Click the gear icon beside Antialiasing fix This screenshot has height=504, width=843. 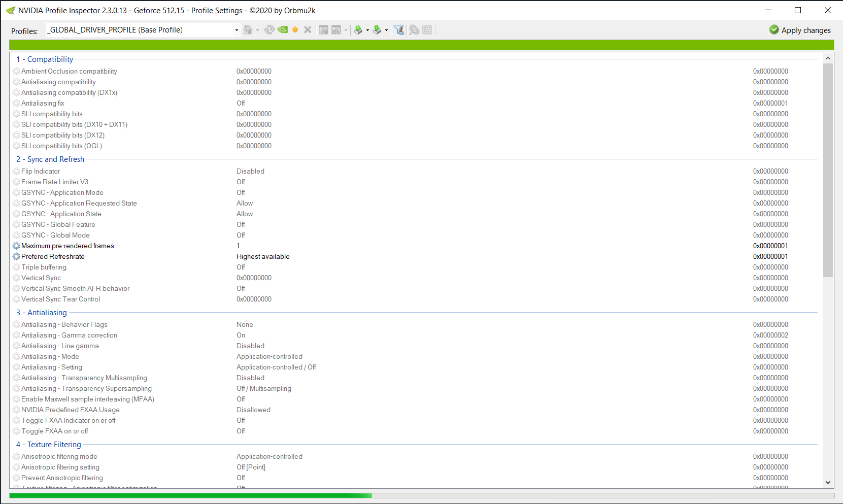click(16, 103)
